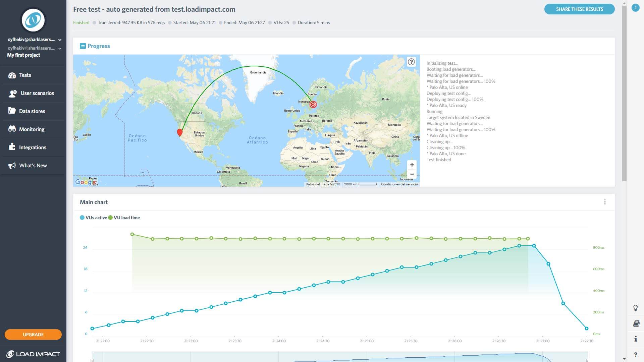The image size is (644, 362).
Task: Select the My first project menu item
Action: pyautogui.click(x=23, y=55)
